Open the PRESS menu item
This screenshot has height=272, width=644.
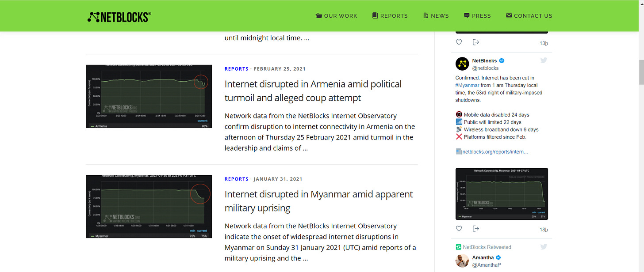(477, 15)
